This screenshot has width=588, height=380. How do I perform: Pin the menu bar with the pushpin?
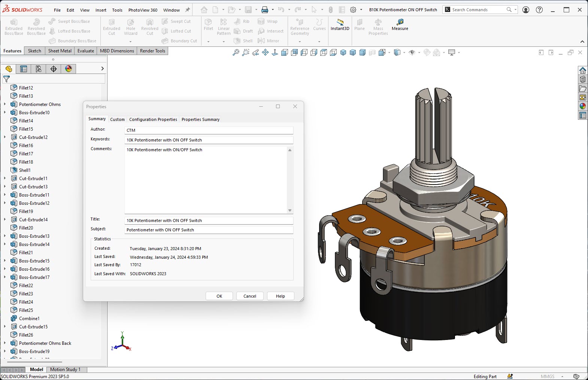click(188, 10)
